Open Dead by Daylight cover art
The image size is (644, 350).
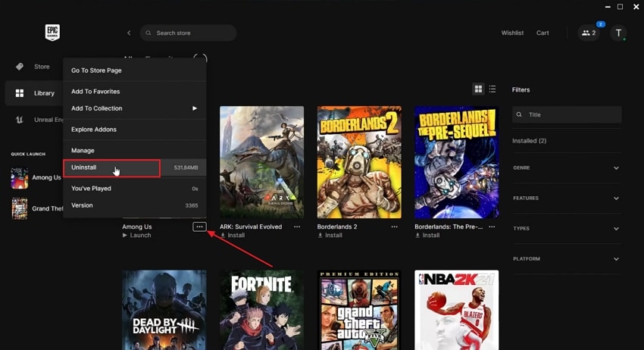point(164,310)
